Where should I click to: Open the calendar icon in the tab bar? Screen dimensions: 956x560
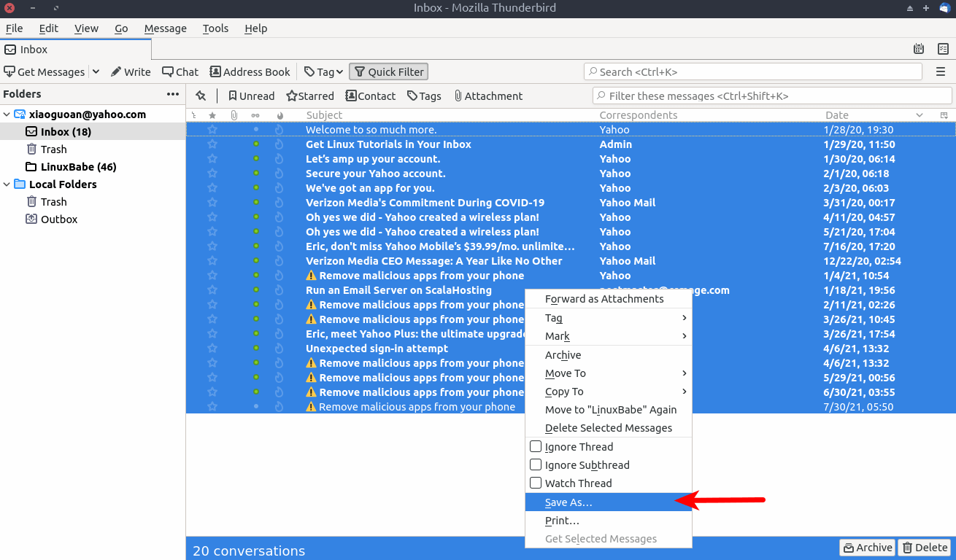tap(919, 49)
